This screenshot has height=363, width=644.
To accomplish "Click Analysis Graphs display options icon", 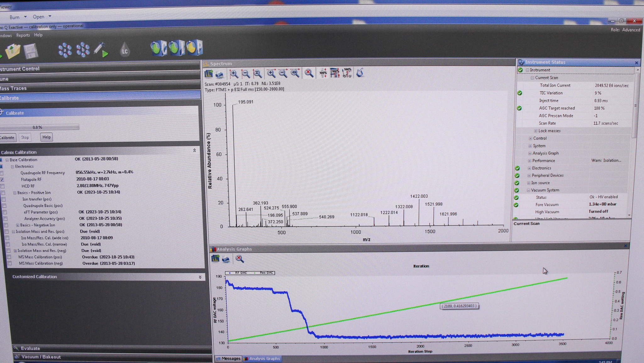I will click(215, 259).
